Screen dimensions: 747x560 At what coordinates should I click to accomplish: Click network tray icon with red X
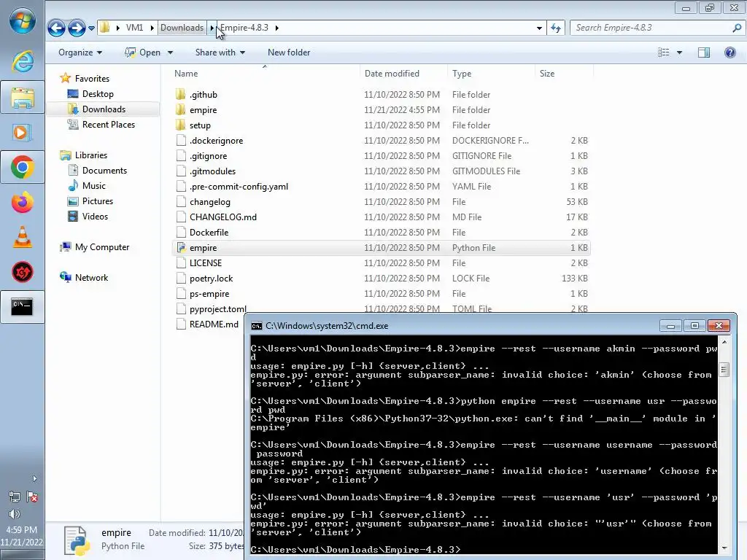[32, 497]
